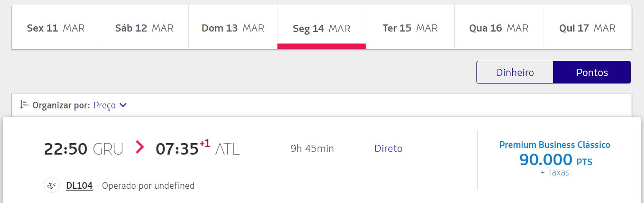Select the Qui 17 MAR date tab
This screenshot has height=203, width=644.
[587, 27]
